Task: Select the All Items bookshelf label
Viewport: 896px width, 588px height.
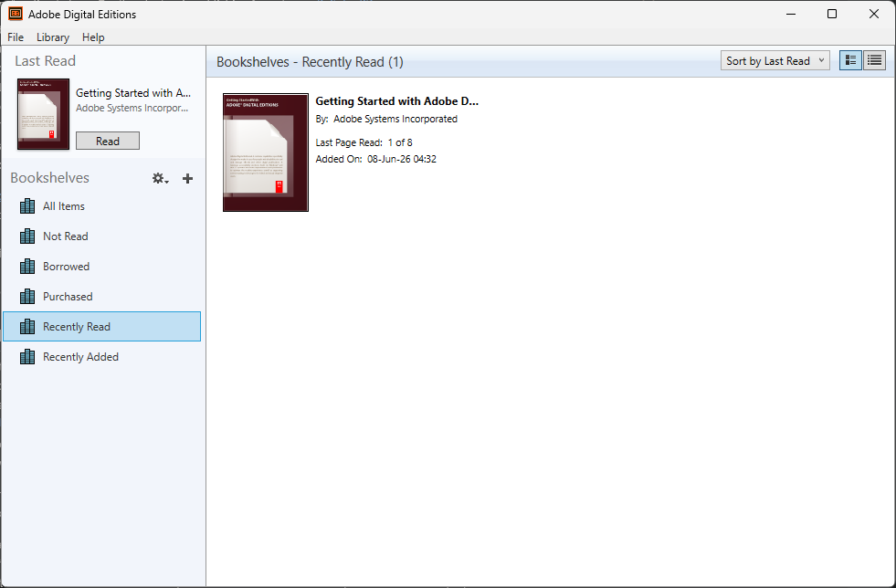Action: coord(63,206)
